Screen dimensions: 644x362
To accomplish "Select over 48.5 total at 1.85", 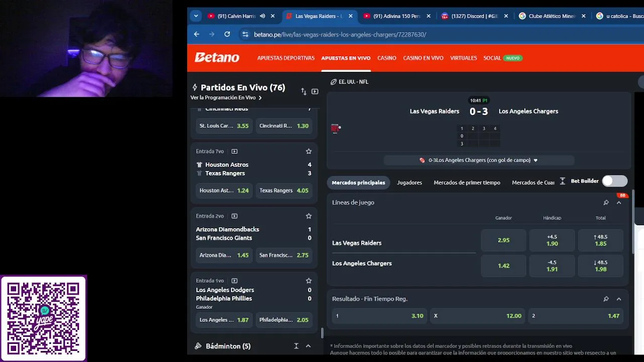I will pos(601,240).
